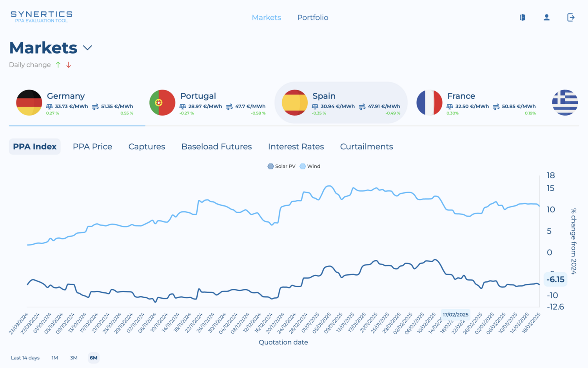This screenshot has width=588, height=368.
Task: Go to Portfolio in top navigation
Action: (x=313, y=17)
